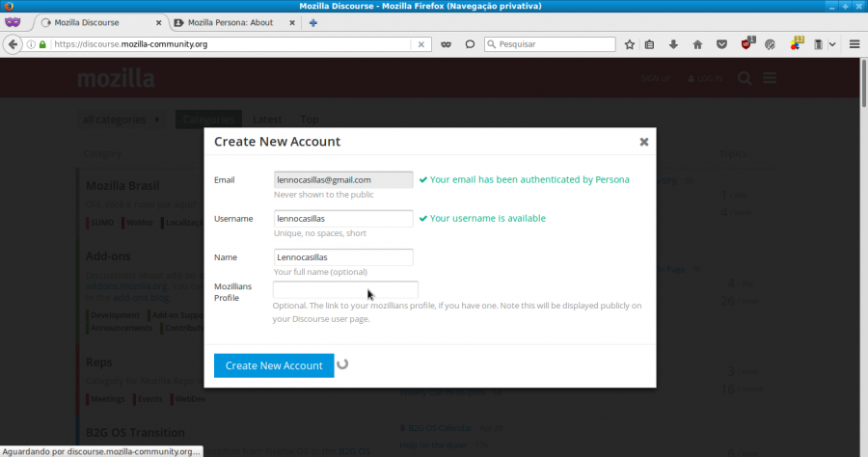868x457 pixels.
Task: Focus the URL address bar
Action: (231, 44)
